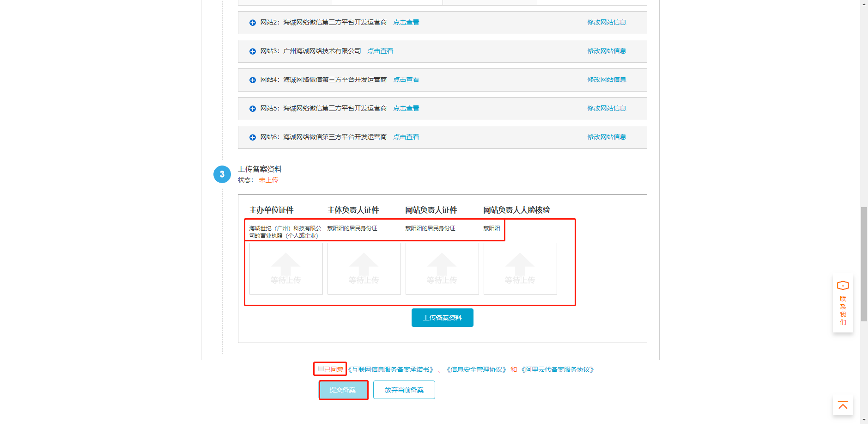Screen dimensions: 868x424
Task: Click 修改网站信息 in the 网站6 row
Action: click(607, 137)
